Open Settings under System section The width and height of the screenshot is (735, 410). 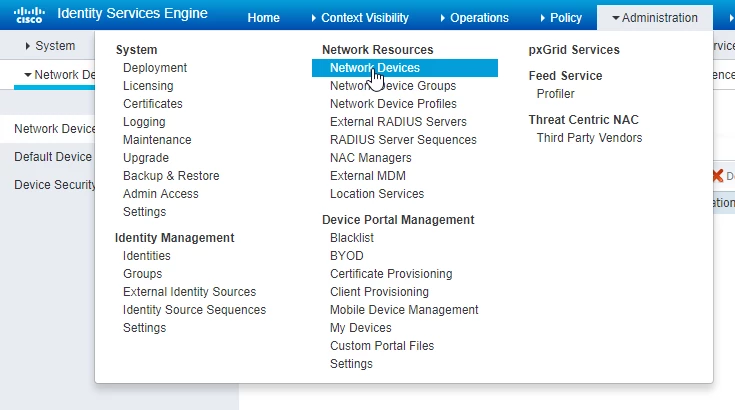tap(144, 212)
